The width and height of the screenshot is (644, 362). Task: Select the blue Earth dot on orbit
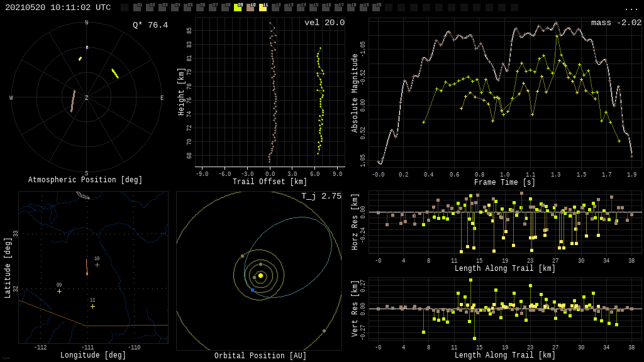(x=253, y=290)
